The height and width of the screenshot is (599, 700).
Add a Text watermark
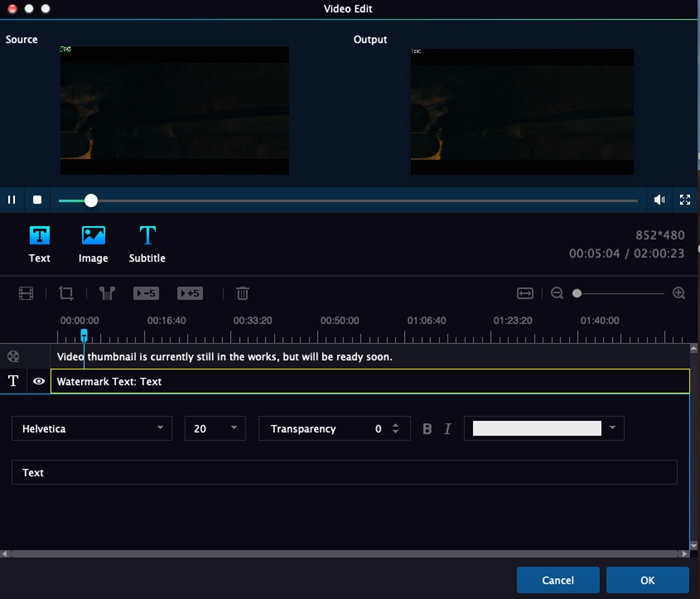(x=39, y=243)
